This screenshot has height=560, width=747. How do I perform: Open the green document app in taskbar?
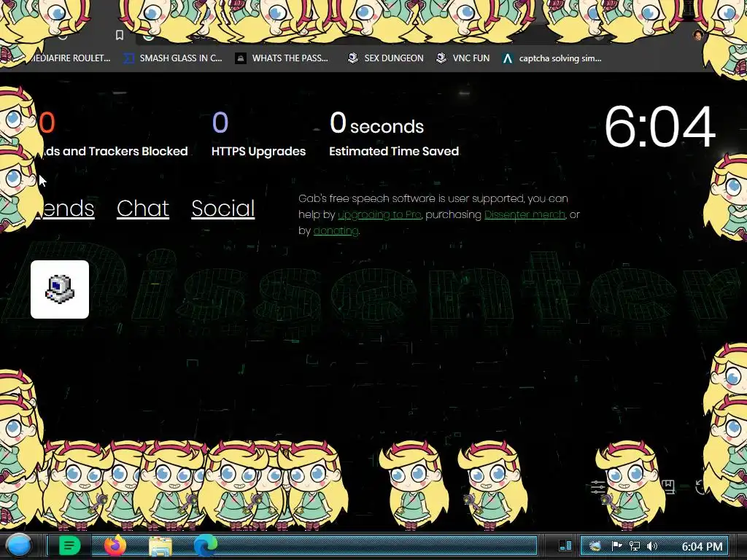click(x=69, y=545)
